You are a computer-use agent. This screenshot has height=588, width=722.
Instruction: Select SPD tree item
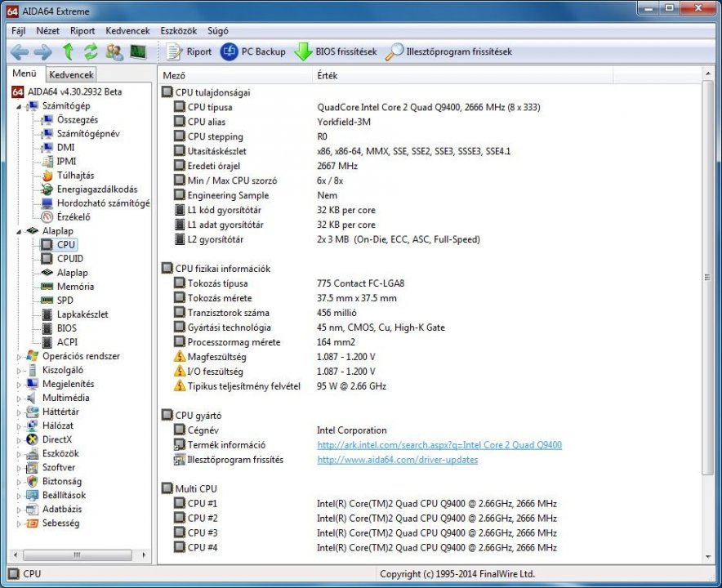pos(65,301)
